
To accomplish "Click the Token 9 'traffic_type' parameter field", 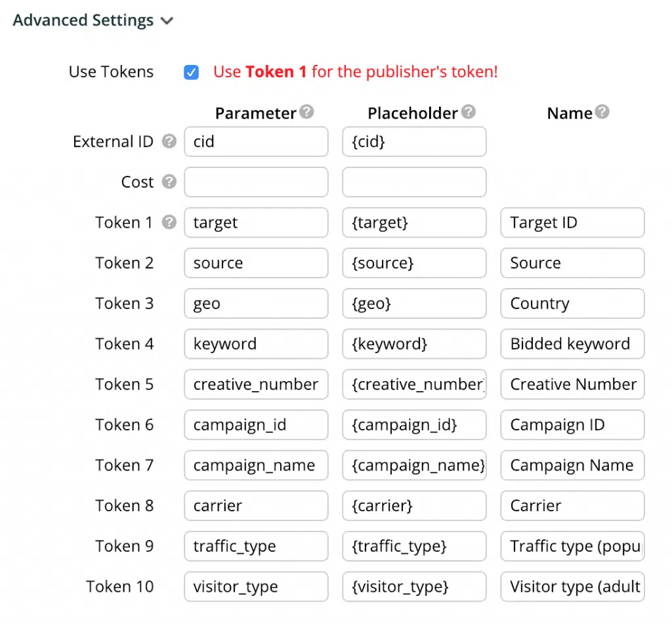I will pyautogui.click(x=256, y=547).
